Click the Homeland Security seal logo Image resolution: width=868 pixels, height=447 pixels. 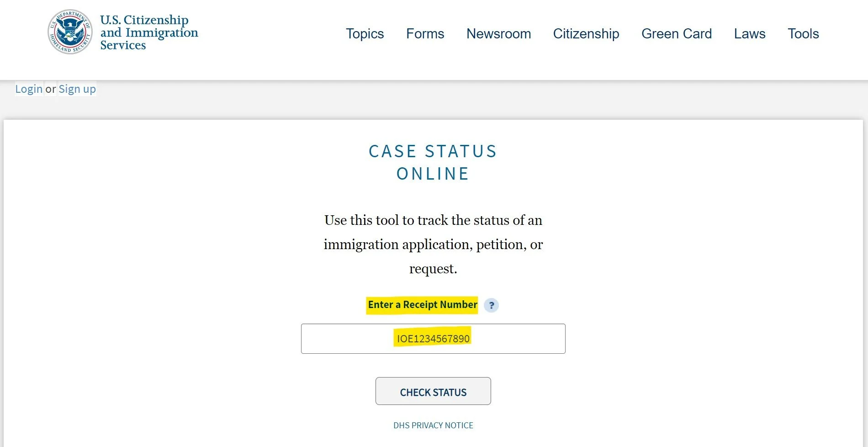click(70, 32)
